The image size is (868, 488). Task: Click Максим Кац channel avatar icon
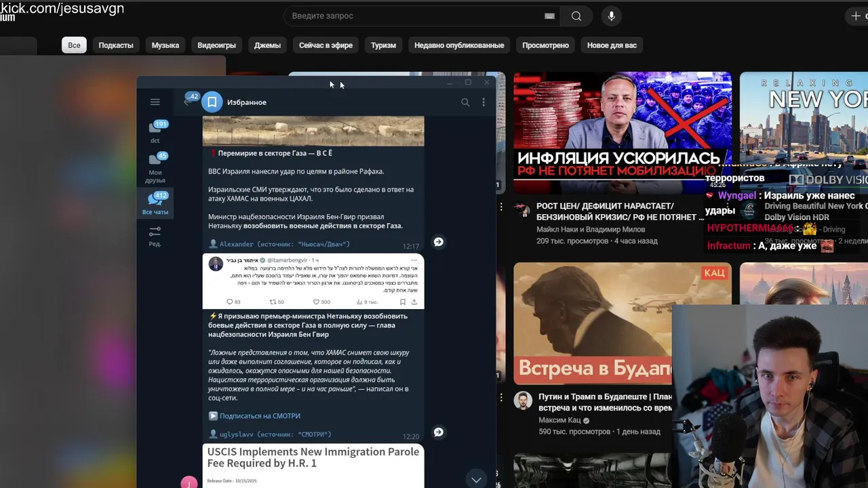(522, 400)
